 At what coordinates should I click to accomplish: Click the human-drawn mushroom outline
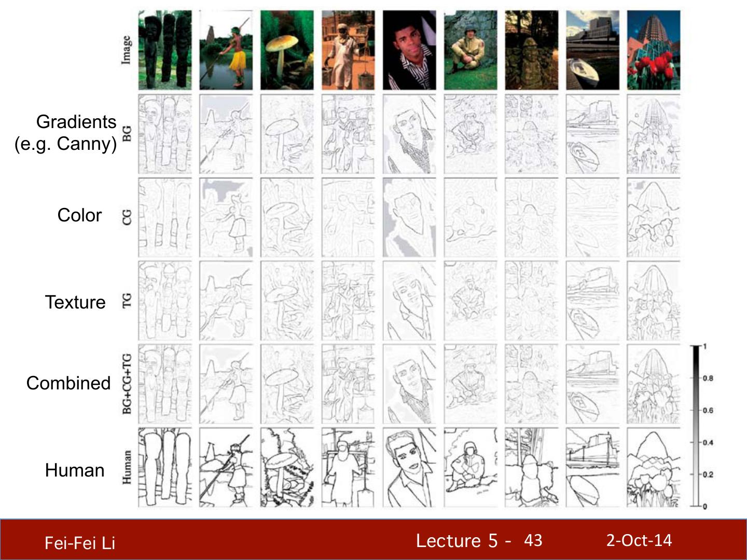click(x=287, y=468)
